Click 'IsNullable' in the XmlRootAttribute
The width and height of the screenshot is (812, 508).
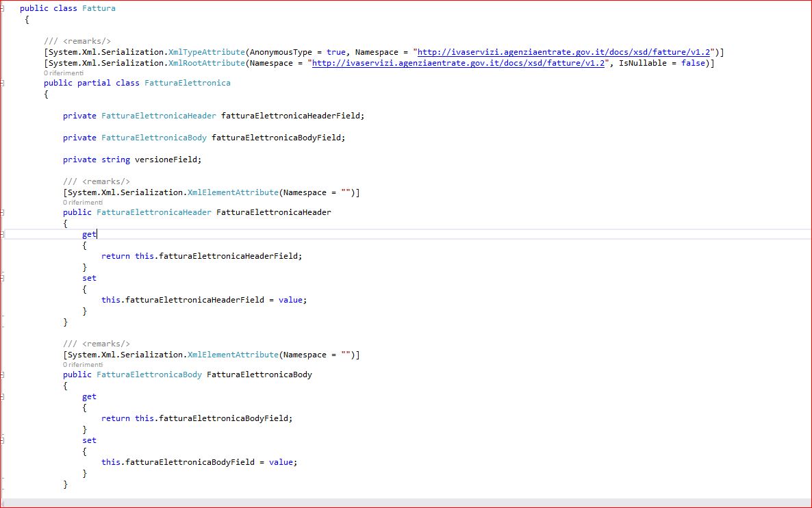point(643,63)
